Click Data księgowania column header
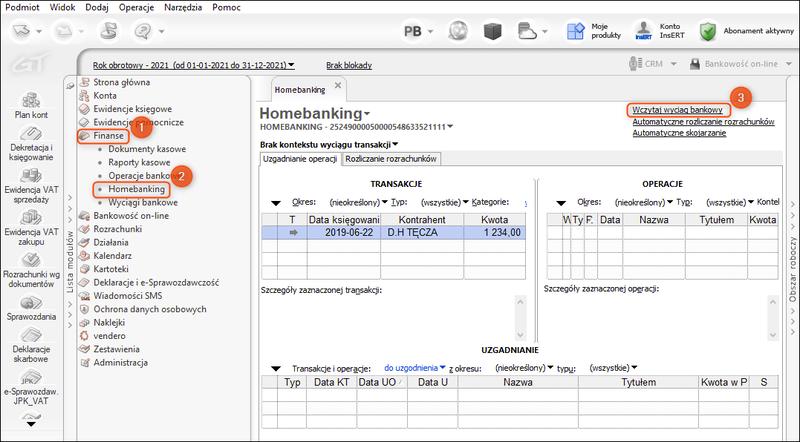Viewport: 800px width, 442px height. (344, 220)
